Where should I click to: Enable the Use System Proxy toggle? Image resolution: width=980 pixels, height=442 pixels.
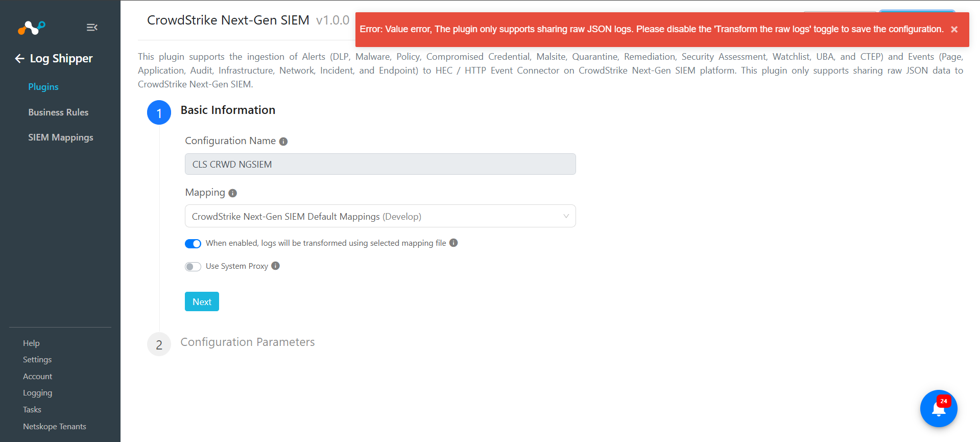(193, 267)
